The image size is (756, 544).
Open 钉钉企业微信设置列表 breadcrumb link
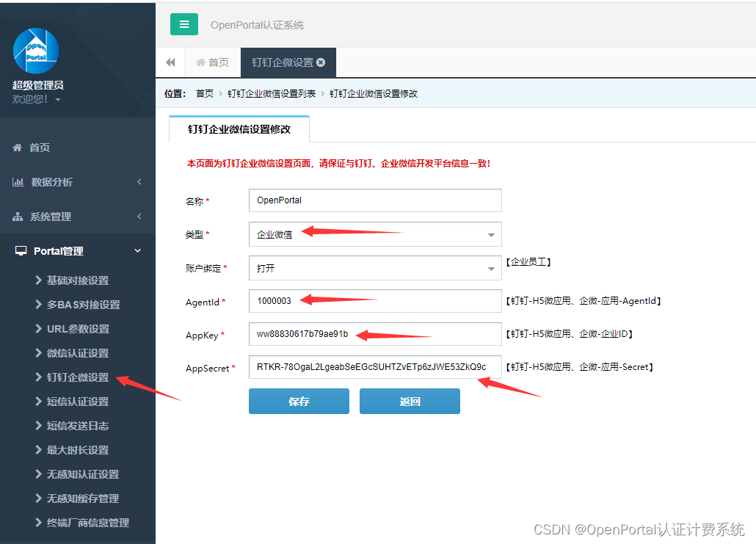272,93
